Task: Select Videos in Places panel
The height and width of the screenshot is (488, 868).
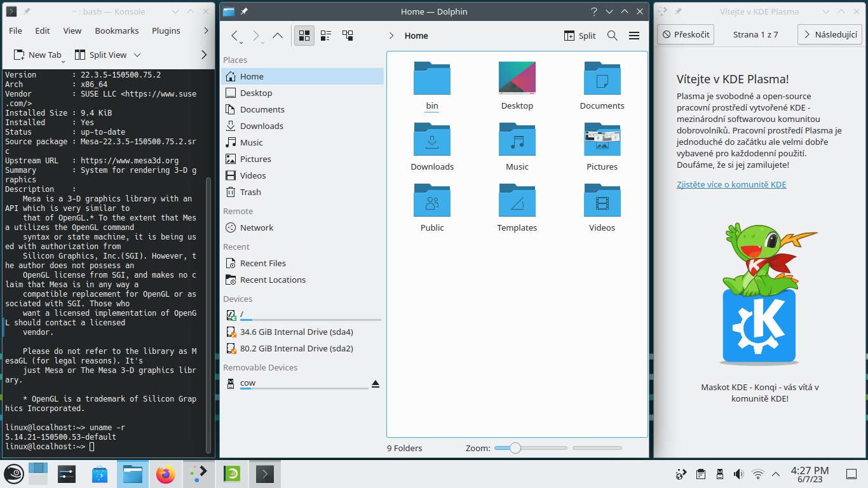Action: click(302, 175)
